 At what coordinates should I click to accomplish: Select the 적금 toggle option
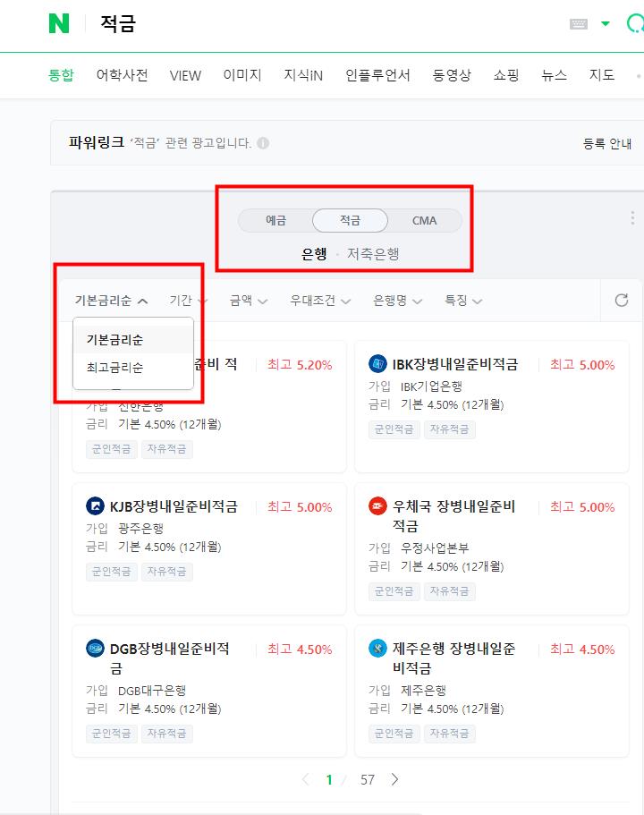point(350,220)
